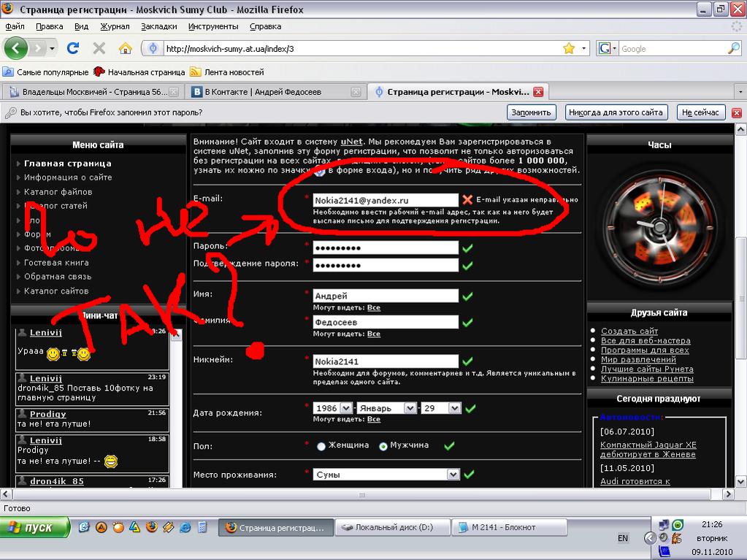Dismiss the password notification bar

coord(736,112)
